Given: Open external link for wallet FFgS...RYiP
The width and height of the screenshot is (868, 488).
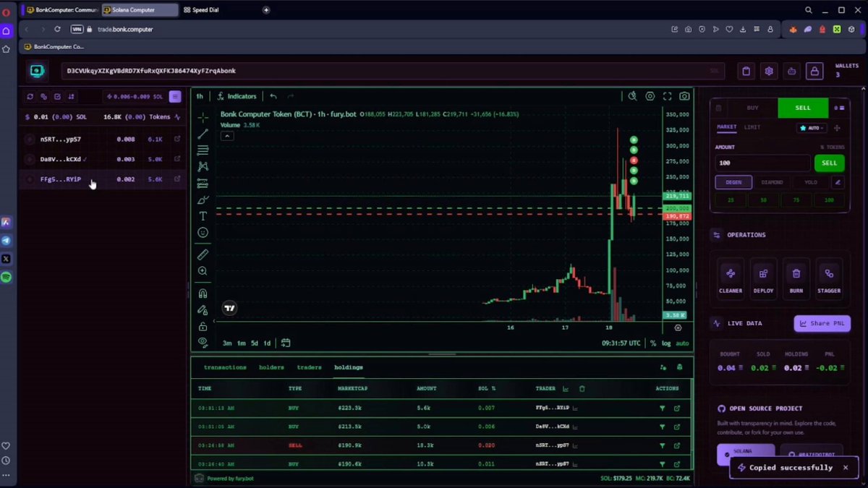Looking at the screenshot, I should tap(177, 179).
